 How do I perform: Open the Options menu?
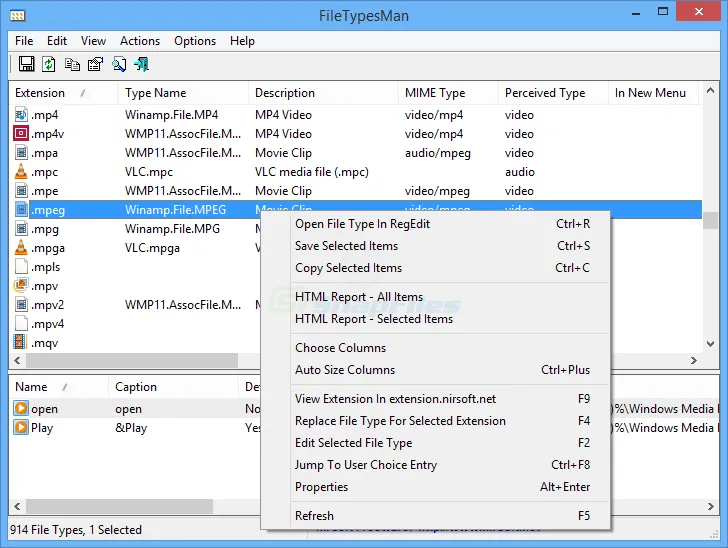(x=195, y=41)
